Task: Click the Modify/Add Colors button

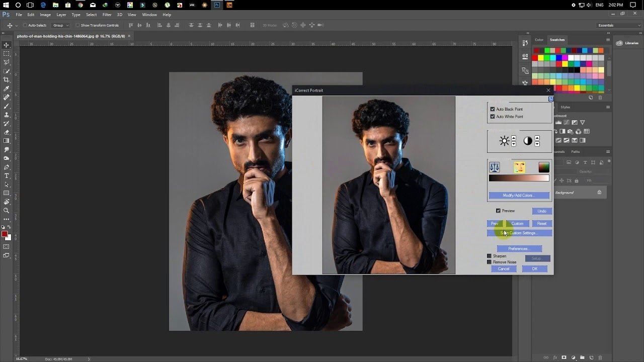Action: tap(519, 195)
